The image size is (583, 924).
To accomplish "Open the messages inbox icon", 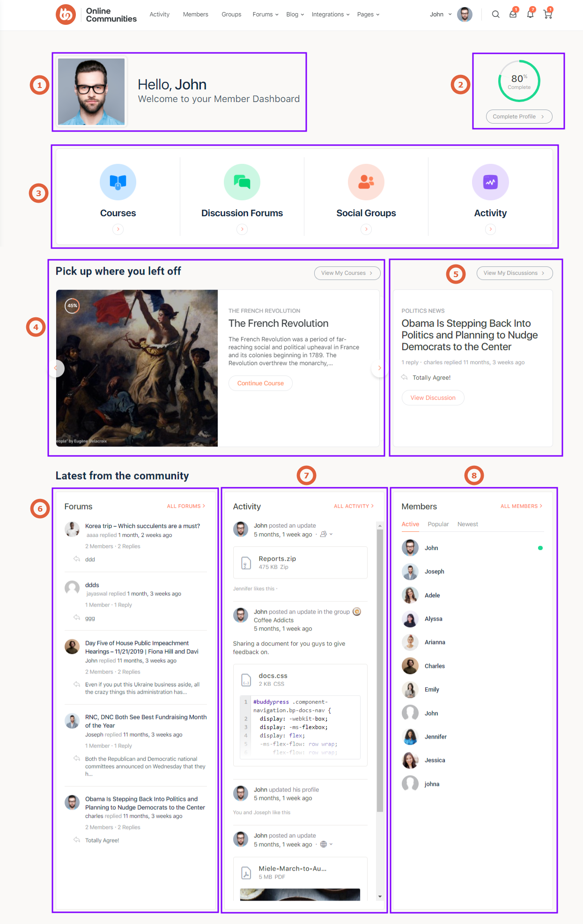I will (x=513, y=15).
